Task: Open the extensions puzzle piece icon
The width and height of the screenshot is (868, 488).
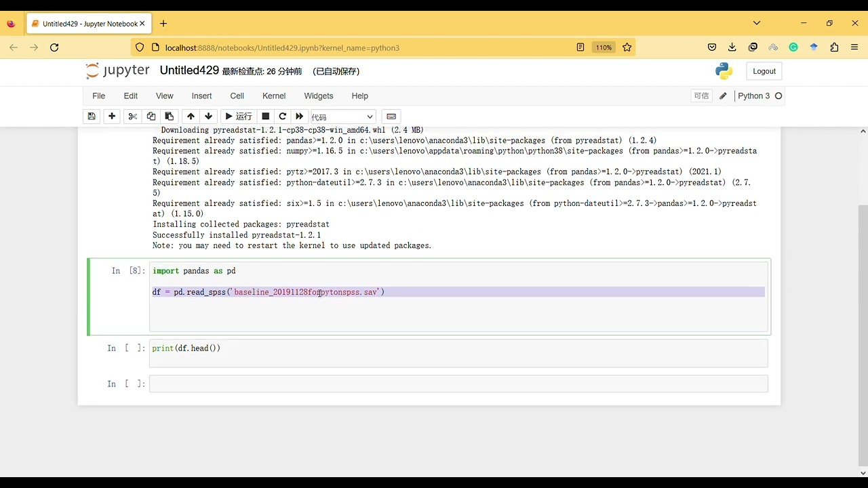Action: [834, 47]
